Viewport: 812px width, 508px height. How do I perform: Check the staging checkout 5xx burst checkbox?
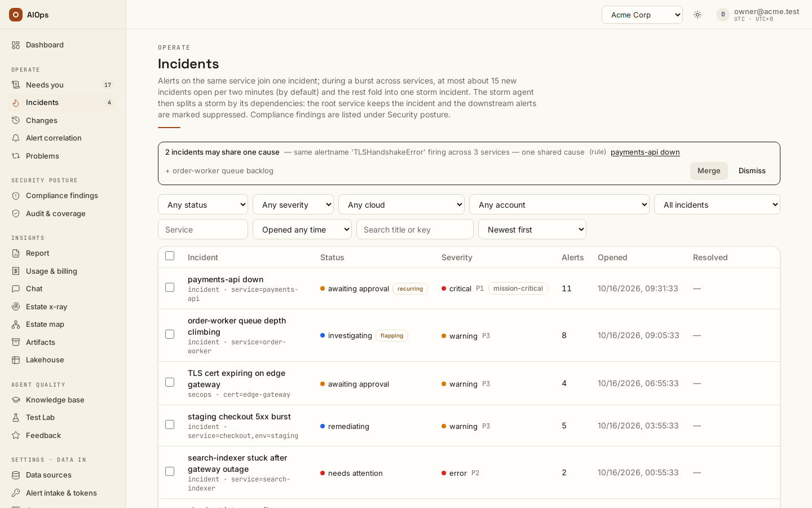tap(170, 424)
